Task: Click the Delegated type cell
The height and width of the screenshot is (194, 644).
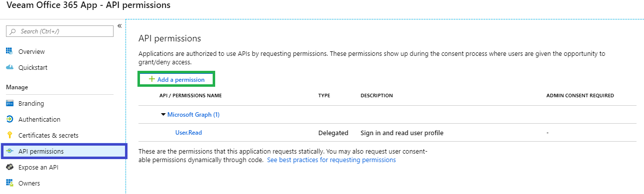Action: [333, 133]
